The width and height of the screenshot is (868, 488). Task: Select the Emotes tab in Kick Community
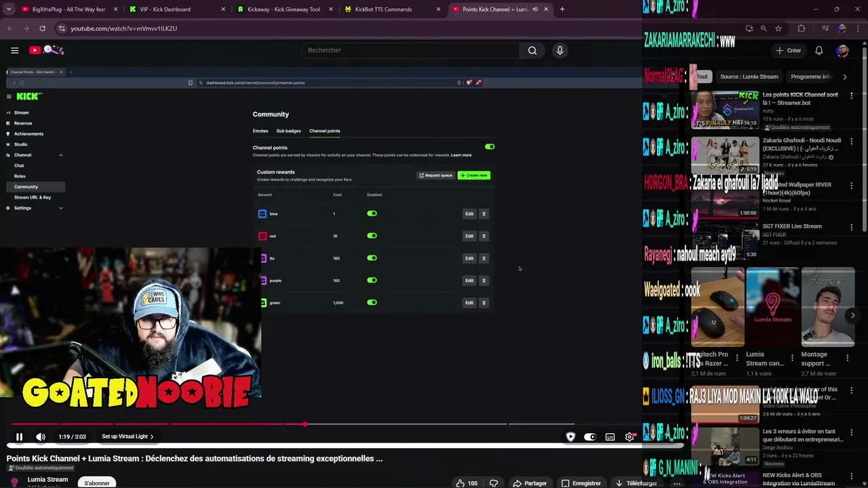click(x=260, y=131)
